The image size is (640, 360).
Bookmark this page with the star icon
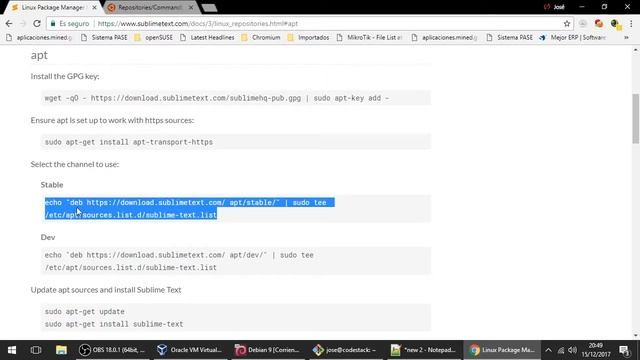[567, 24]
